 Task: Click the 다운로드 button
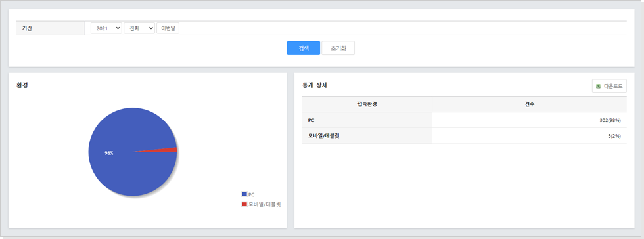pos(610,86)
